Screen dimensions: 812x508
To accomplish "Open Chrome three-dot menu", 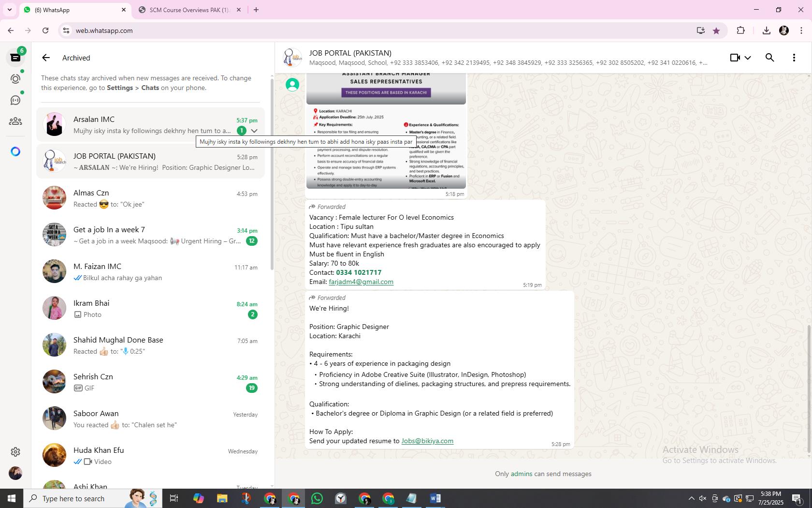I will click(801, 30).
